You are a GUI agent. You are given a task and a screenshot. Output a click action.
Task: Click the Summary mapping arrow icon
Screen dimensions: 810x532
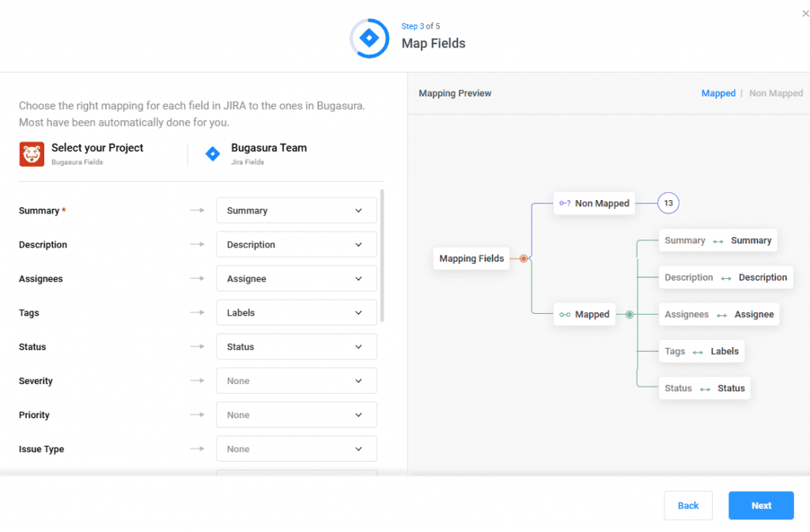197,211
